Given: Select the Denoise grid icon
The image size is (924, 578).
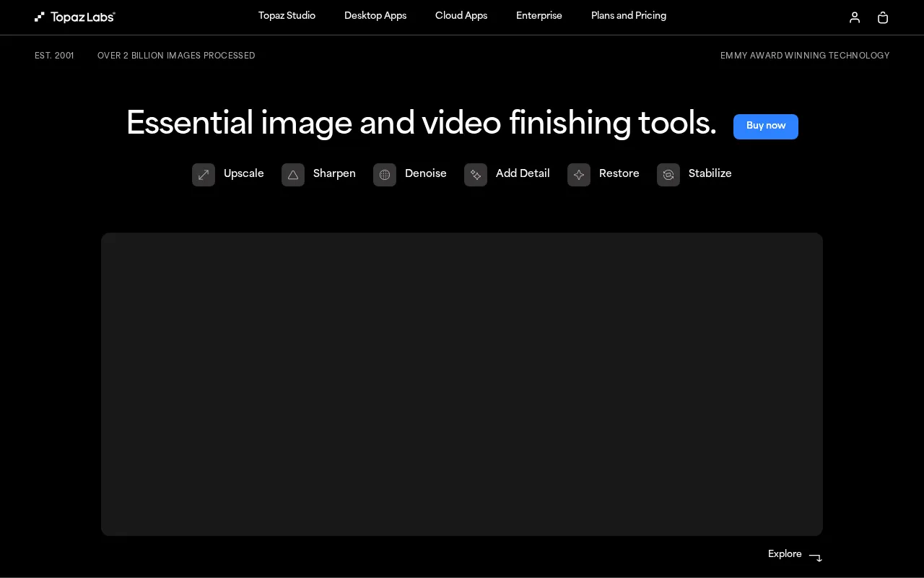Looking at the screenshot, I should click(385, 175).
